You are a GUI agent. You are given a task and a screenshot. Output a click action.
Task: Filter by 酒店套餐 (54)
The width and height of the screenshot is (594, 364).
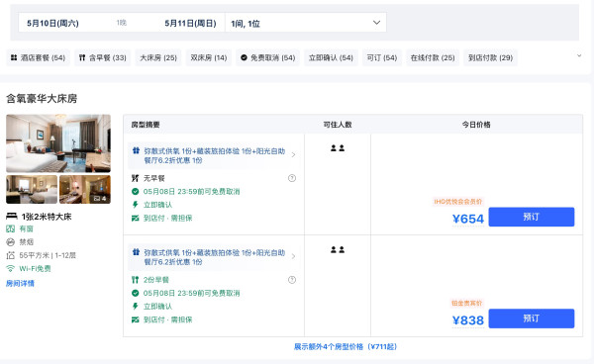click(x=38, y=58)
